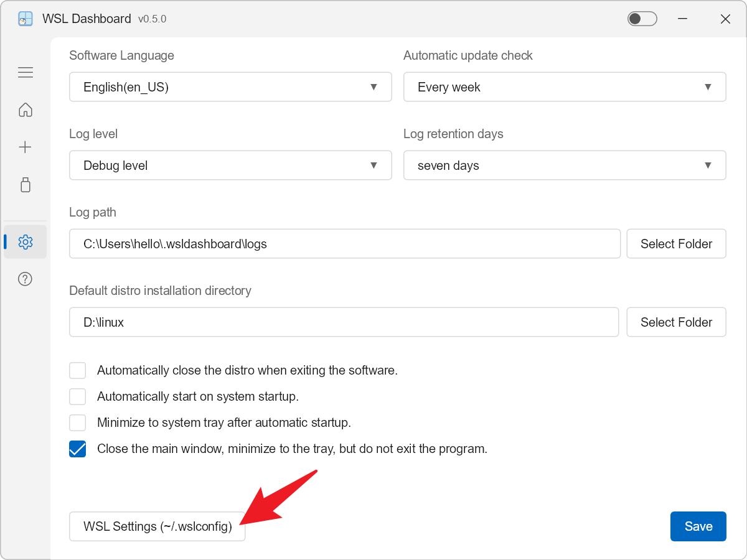
Task: Check automatically start on system startup
Action: 77,396
